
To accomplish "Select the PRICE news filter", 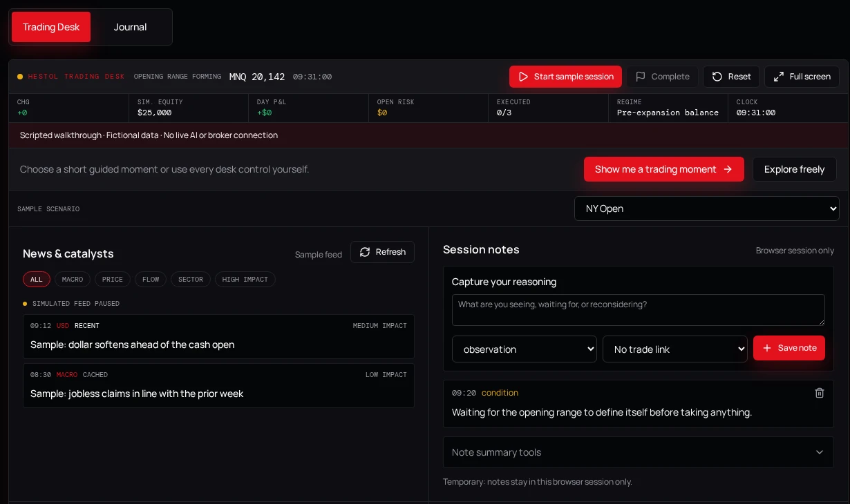I will (112, 280).
